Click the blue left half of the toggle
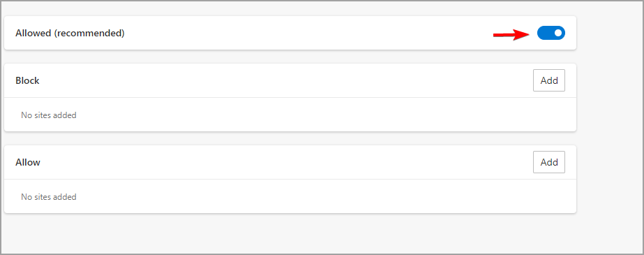The image size is (644, 255). 545,33
